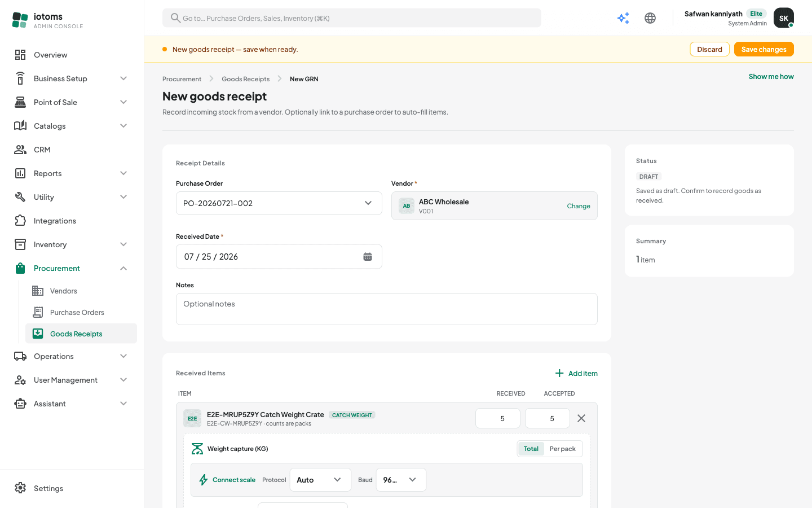Click the Save changes button

764,49
